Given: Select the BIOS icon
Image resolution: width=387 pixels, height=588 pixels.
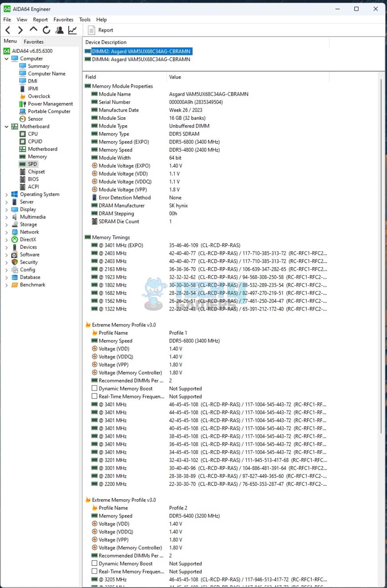Looking at the screenshot, I should pos(23,179).
